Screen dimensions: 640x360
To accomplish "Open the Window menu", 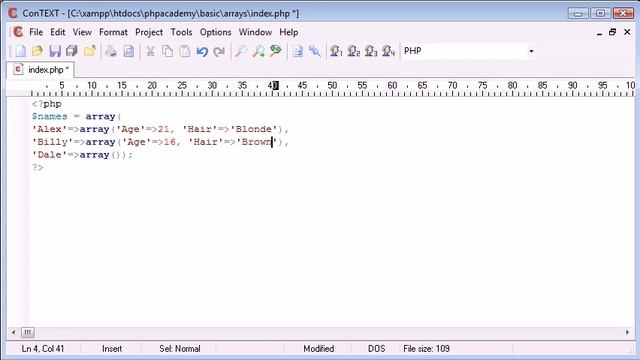I will [255, 32].
